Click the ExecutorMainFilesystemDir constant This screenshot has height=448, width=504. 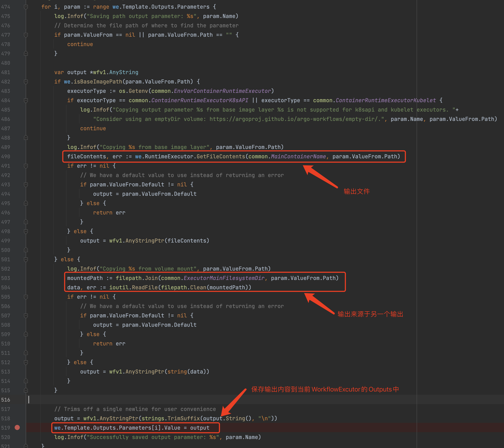click(x=224, y=278)
